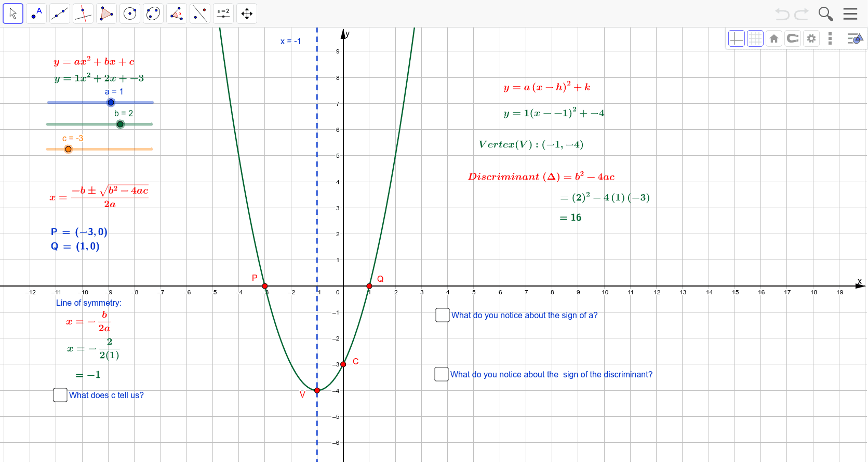Image resolution: width=868 pixels, height=463 pixels.
Task: Select the Line through two points tool
Action: point(60,13)
